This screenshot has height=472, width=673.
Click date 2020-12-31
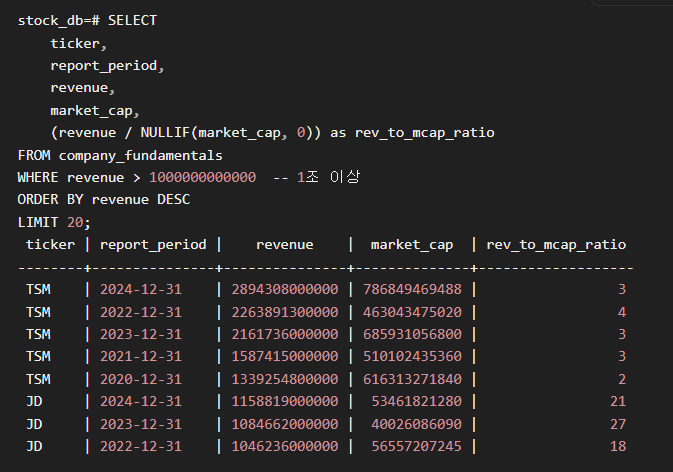141,379
